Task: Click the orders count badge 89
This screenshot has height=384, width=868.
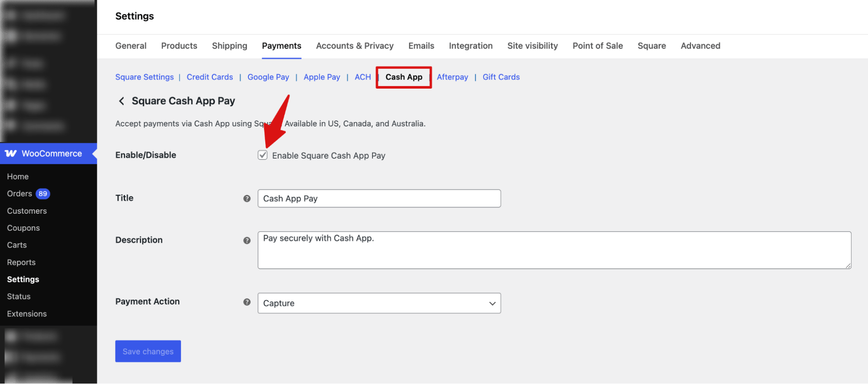Action: [x=43, y=194]
